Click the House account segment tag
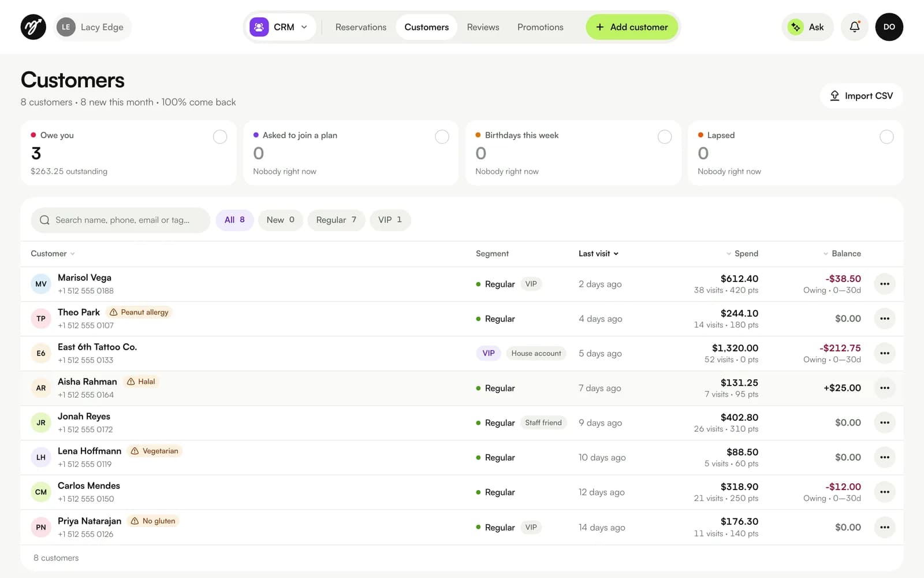Viewport: 924px width, 578px height. click(x=536, y=353)
